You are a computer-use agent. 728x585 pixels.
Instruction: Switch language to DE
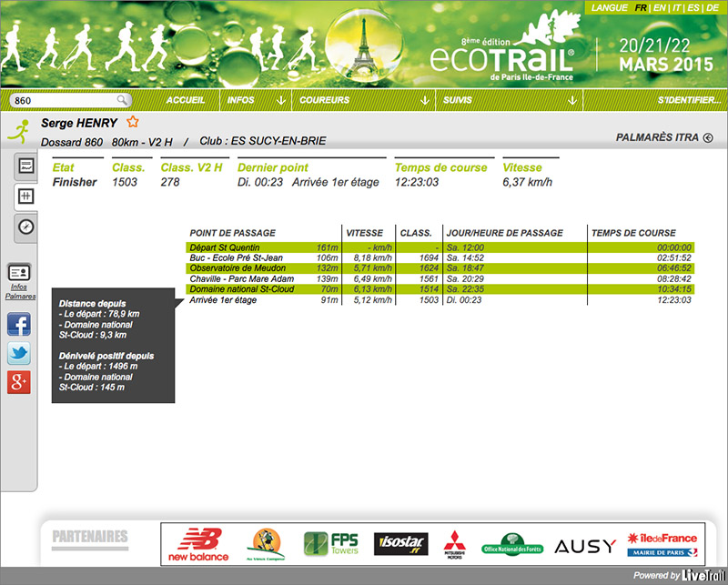714,7
